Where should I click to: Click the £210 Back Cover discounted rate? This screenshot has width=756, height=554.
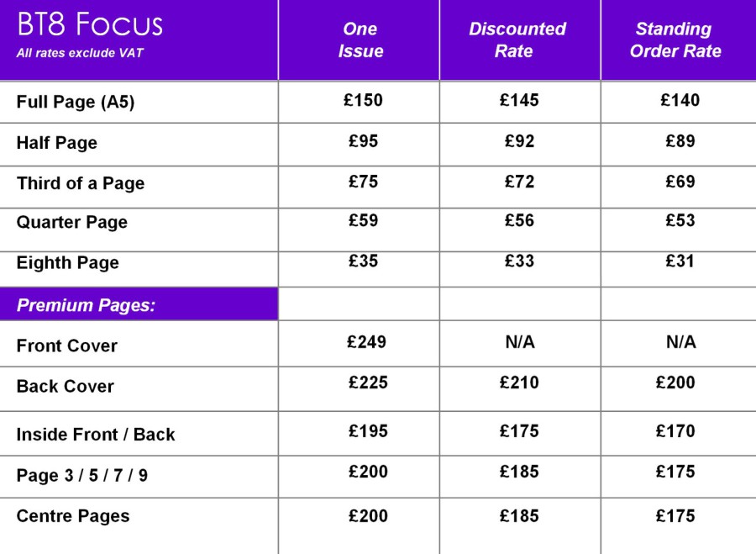pos(519,383)
